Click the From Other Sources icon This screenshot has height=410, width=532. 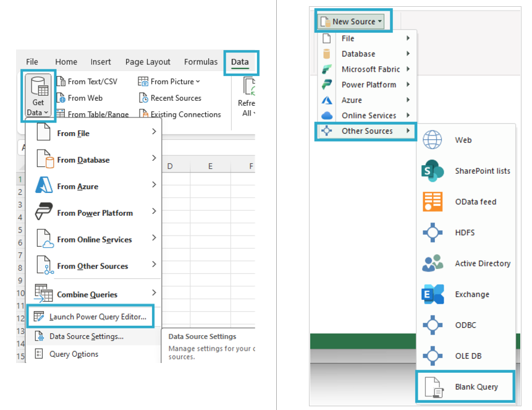(x=44, y=265)
